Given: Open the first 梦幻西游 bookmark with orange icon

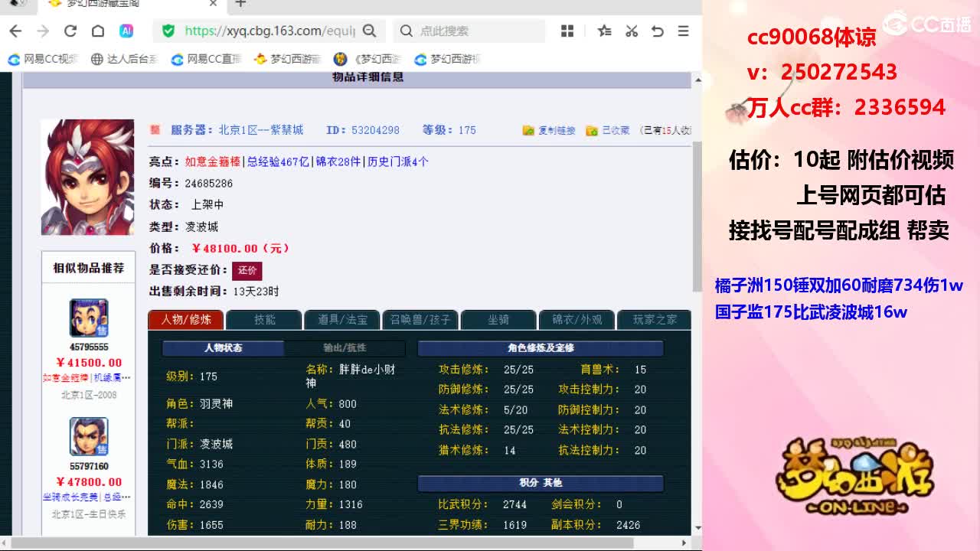Looking at the screenshot, I should tap(287, 59).
